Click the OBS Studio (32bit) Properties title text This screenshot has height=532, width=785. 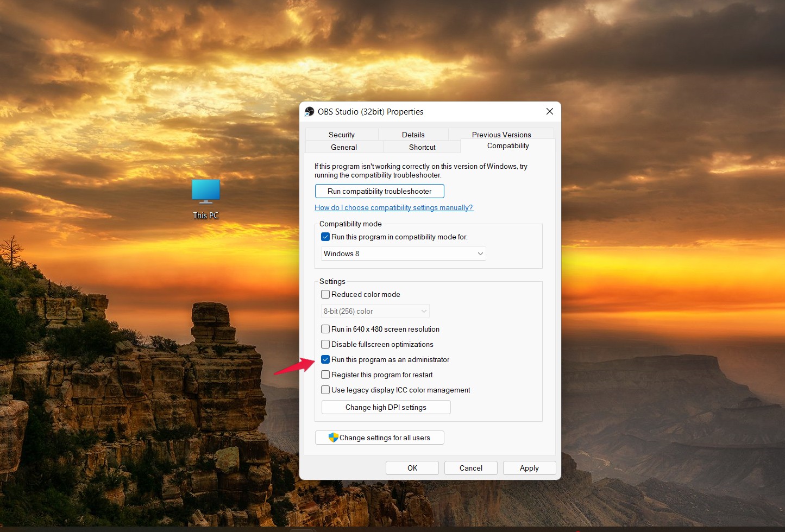point(370,111)
